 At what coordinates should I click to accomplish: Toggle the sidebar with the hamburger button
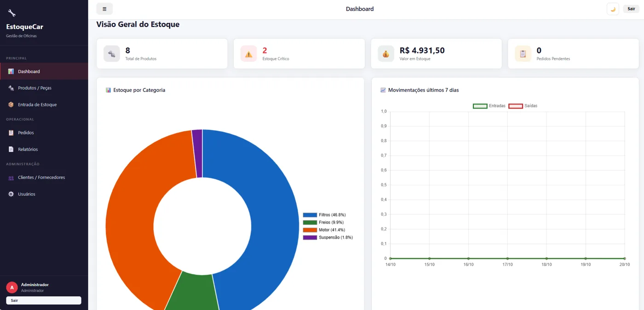point(104,9)
